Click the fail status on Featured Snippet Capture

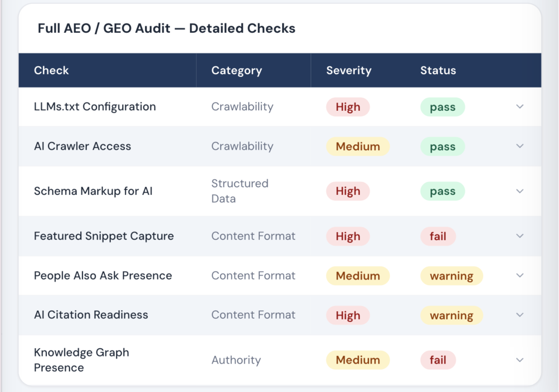pyautogui.click(x=438, y=236)
